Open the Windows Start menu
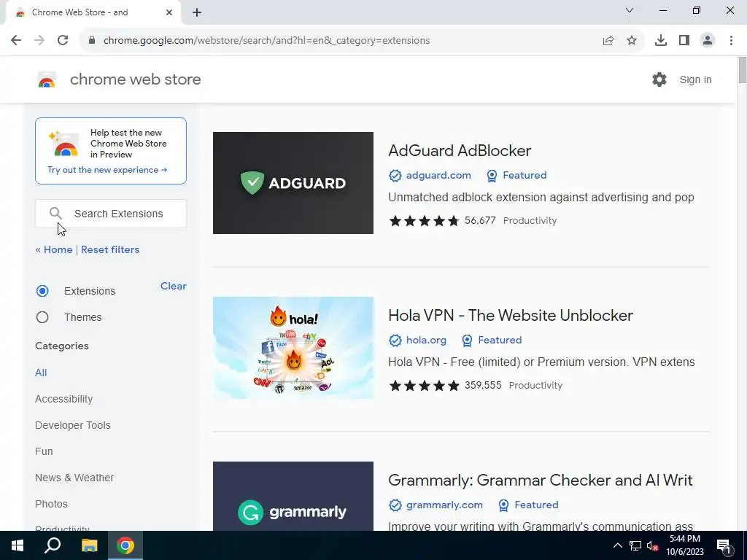The width and height of the screenshot is (747, 560). click(18, 545)
